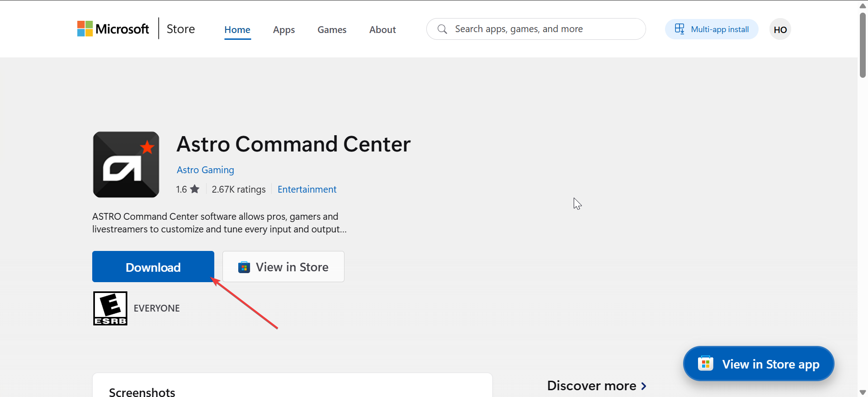Click the Store title link
The image size is (868, 397).
[181, 29]
